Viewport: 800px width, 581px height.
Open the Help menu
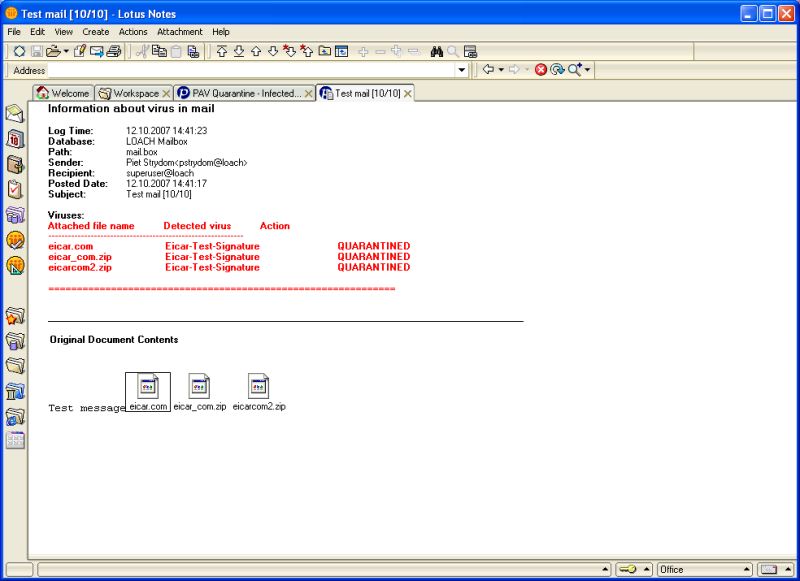tap(221, 32)
